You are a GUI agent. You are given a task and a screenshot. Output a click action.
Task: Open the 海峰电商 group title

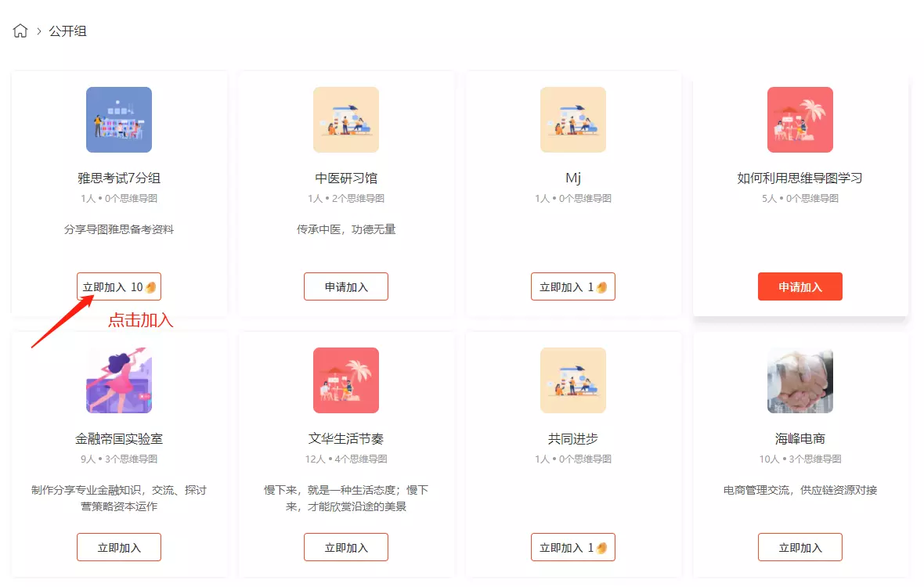point(800,438)
